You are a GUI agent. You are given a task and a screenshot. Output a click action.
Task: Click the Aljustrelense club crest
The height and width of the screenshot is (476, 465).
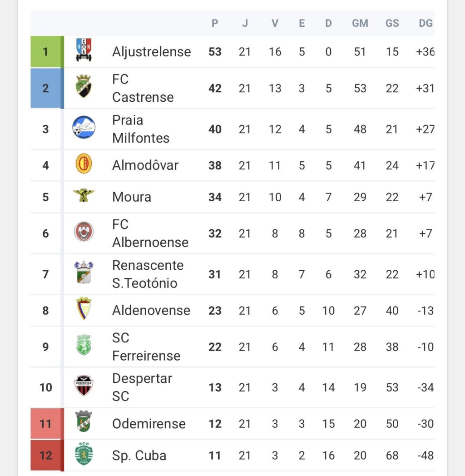84,51
